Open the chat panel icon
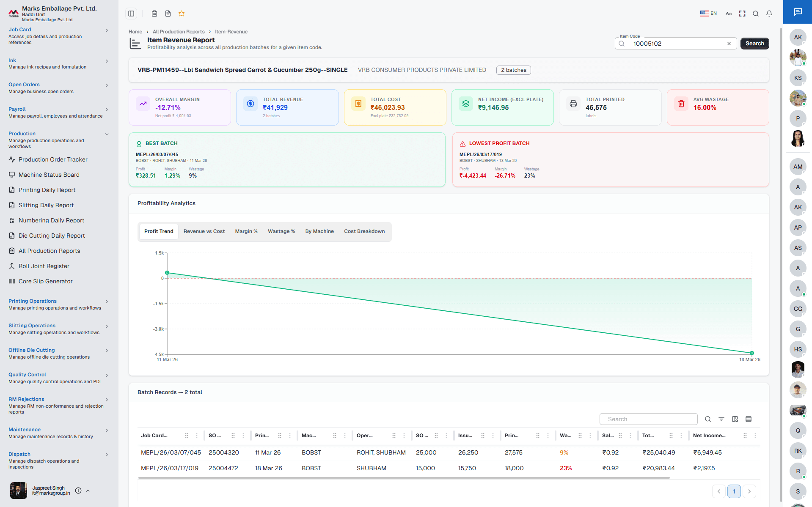This screenshot has height=507, width=812. (798, 12)
